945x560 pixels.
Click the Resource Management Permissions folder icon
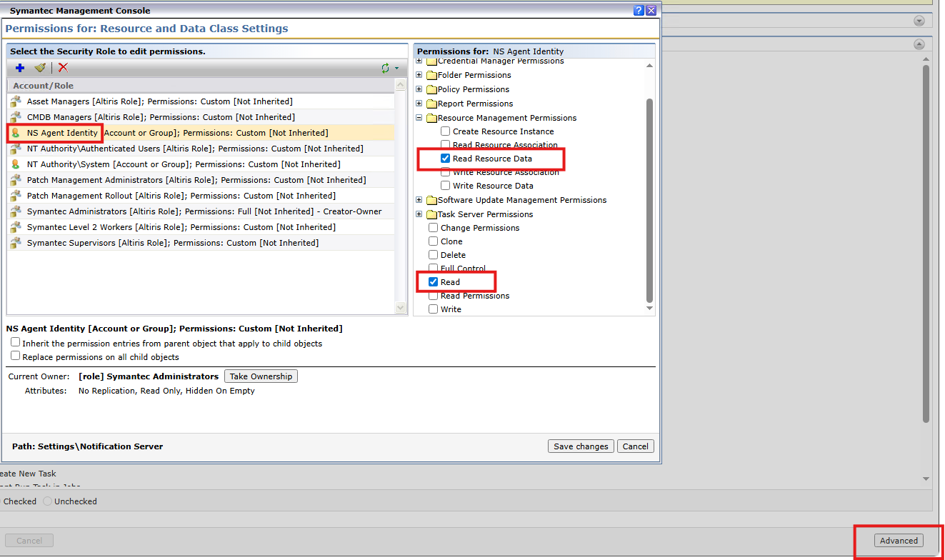point(431,118)
